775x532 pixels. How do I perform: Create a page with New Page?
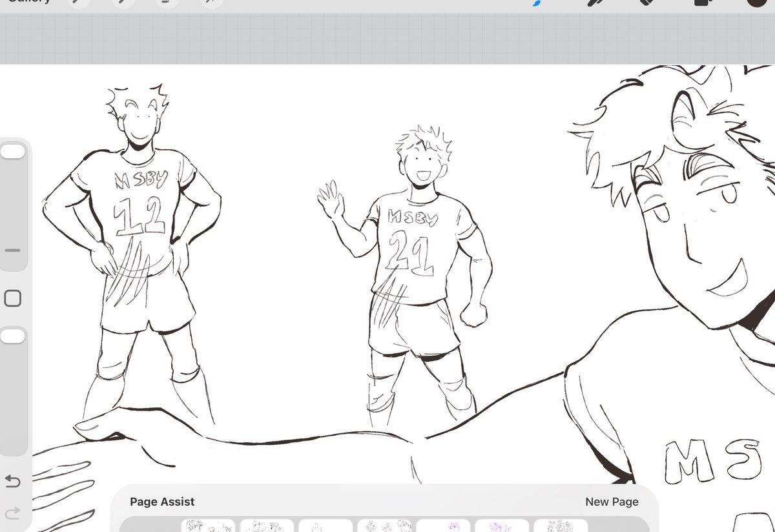click(x=612, y=502)
